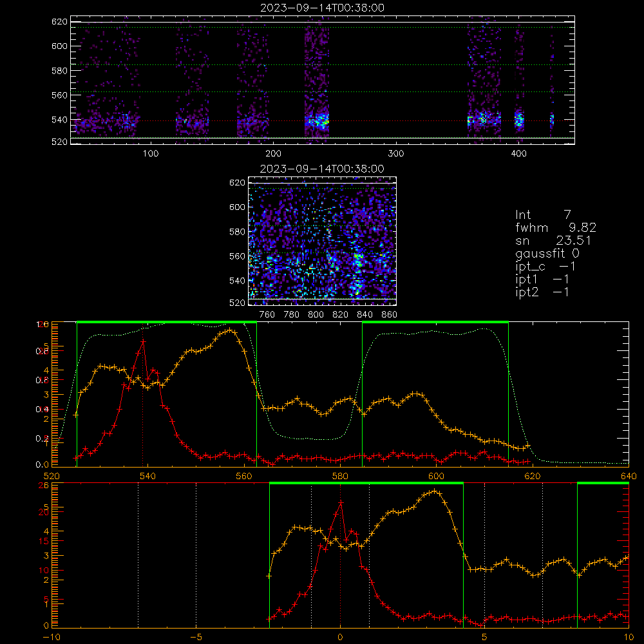This screenshot has height=644, width=644.
Task: Click x-axis label 5 on bottom plot
Action: pyautogui.click(x=484, y=637)
